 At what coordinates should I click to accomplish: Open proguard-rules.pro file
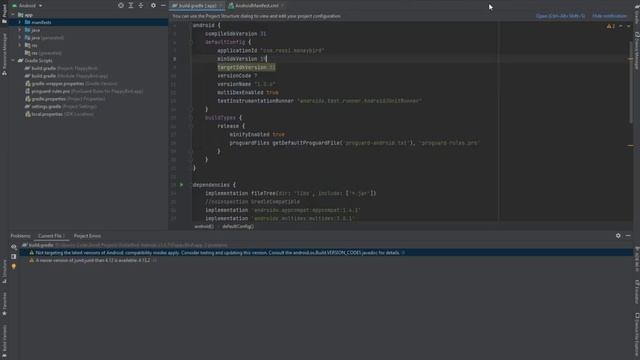tap(84, 91)
